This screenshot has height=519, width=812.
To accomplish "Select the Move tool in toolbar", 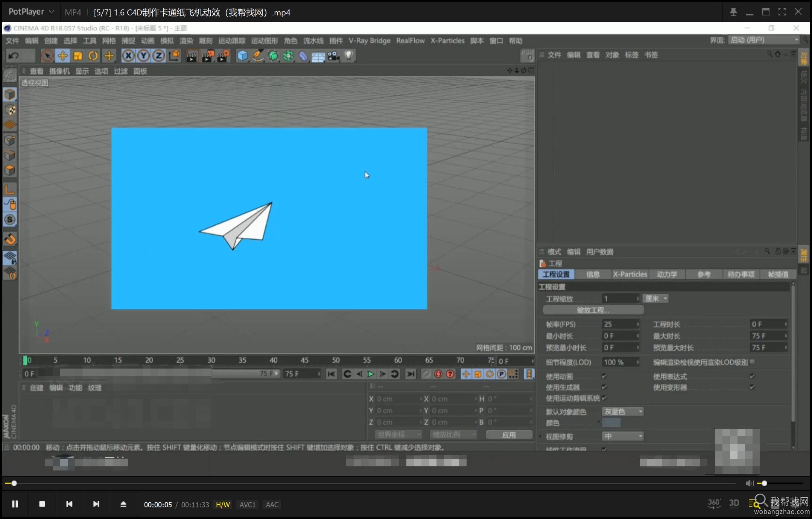I will [62, 56].
